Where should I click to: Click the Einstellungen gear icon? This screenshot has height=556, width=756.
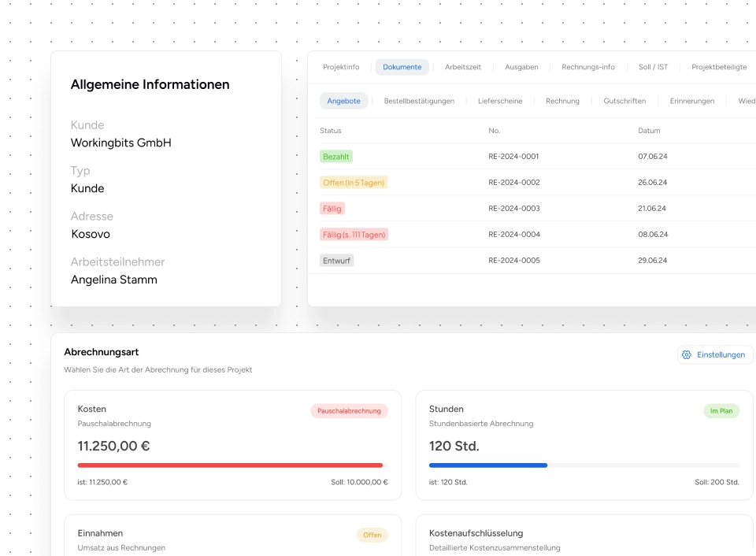(687, 354)
